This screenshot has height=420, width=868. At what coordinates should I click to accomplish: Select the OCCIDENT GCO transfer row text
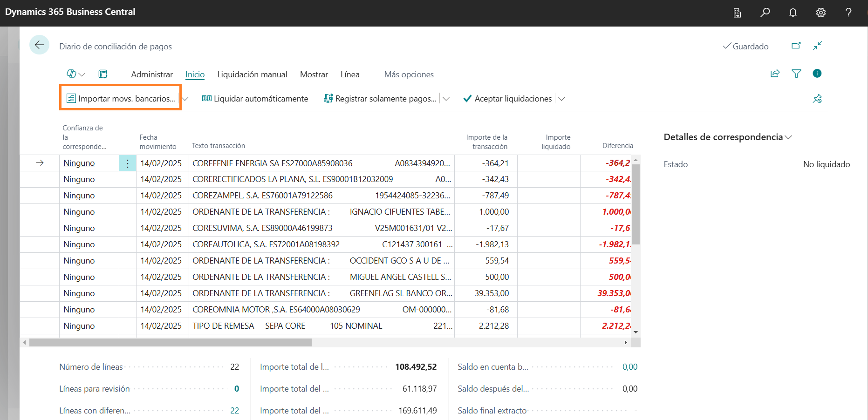321,261
